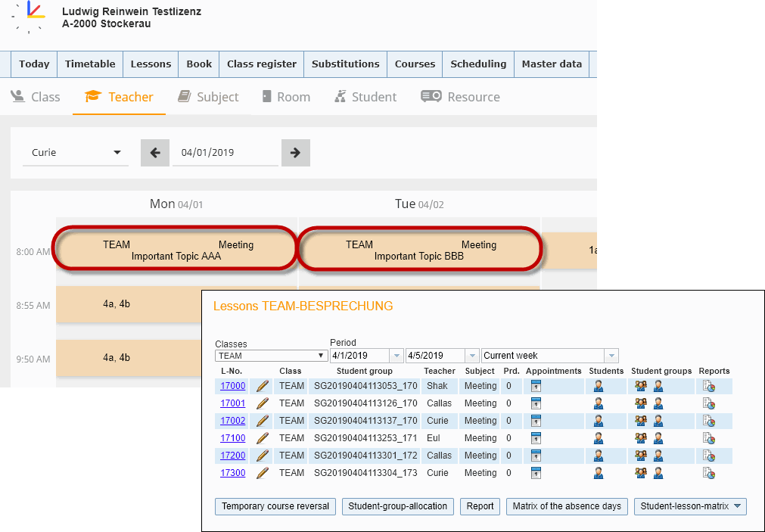765x532 pixels.
Task: Open appointments calendar icon for lesson 17200
Action: point(536,456)
